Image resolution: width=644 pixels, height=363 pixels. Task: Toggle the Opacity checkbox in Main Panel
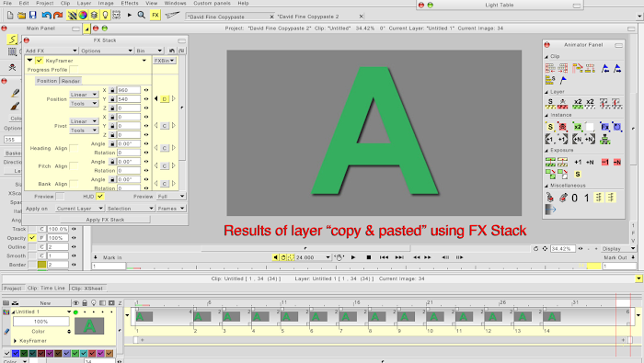(32, 238)
